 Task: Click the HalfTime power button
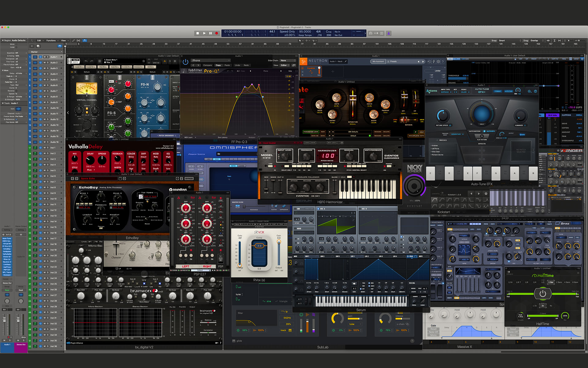[542, 293]
